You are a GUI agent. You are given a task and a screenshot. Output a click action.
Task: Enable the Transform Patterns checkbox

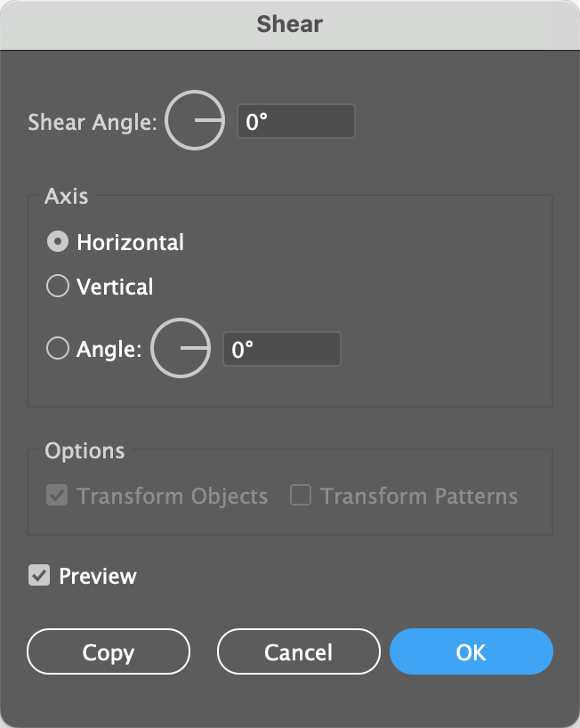[301, 496]
